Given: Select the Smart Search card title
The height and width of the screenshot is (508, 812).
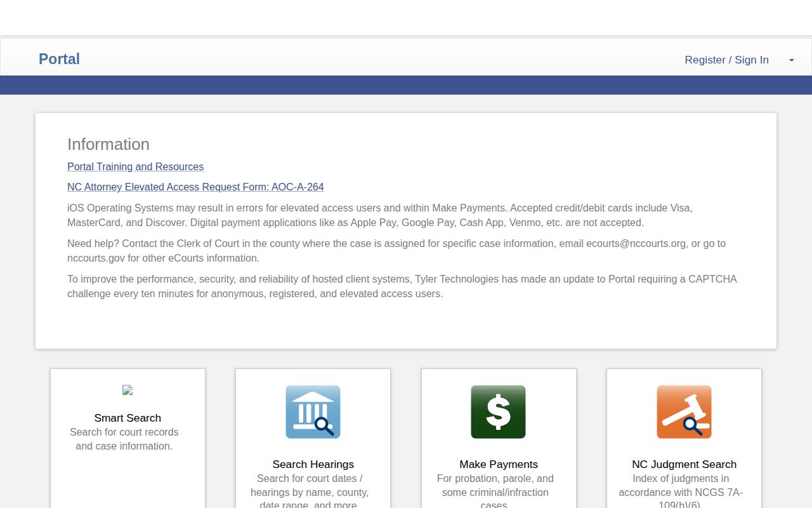Looking at the screenshot, I should click(128, 418).
